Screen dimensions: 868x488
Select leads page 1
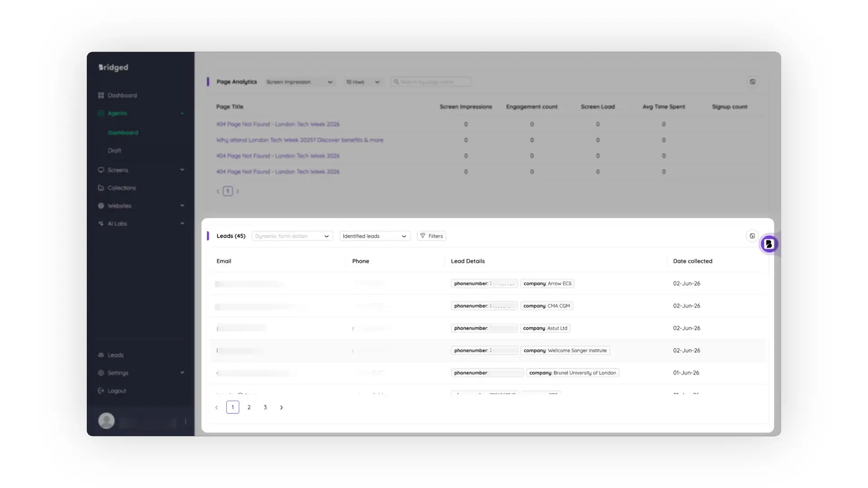coord(233,407)
